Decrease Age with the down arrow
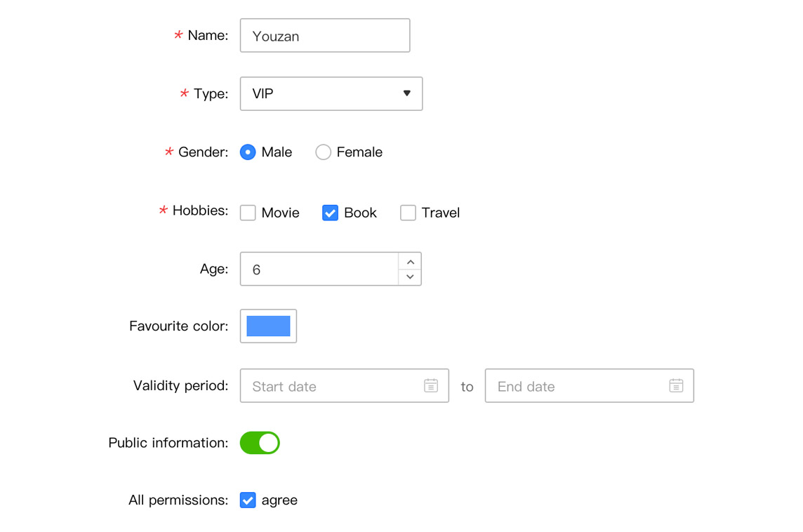 [x=410, y=277]
